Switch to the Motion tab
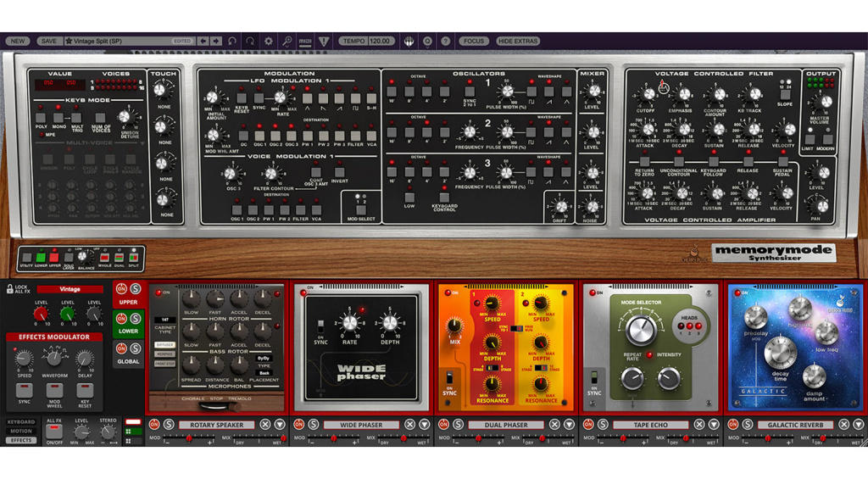This screenshot has width=868, height=479. [21, 431]
